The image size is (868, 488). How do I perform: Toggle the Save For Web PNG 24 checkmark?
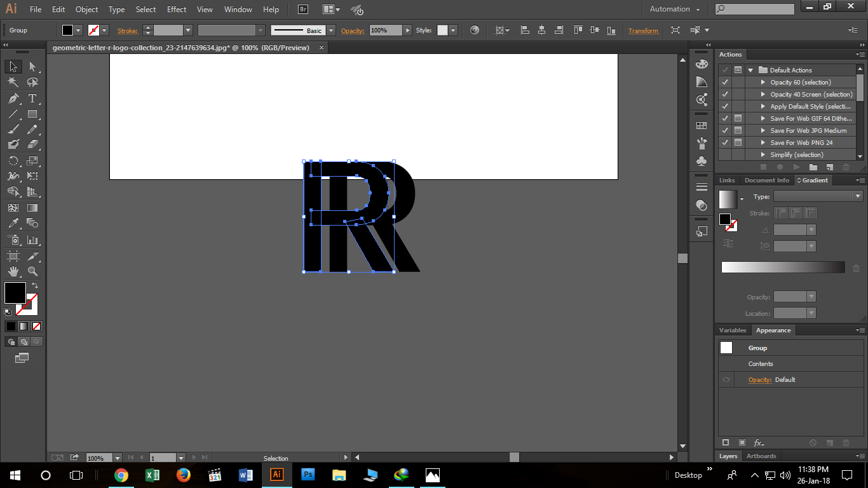pos(725,142)
